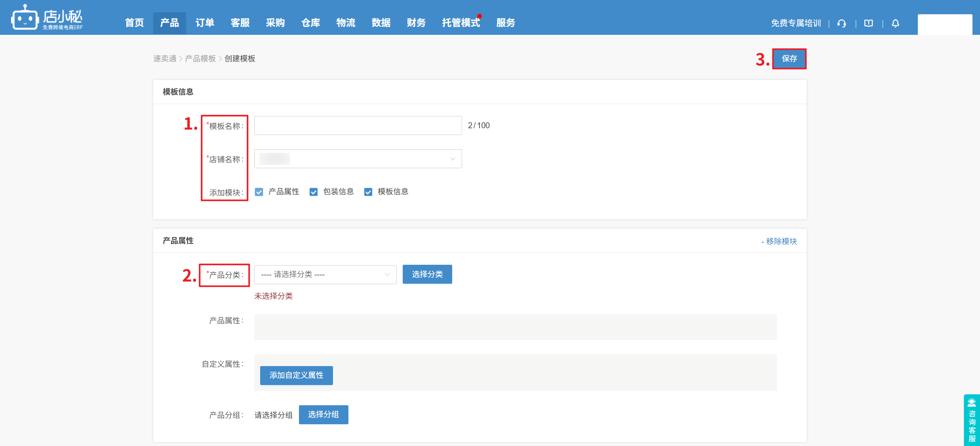
Task: Go to the 订单 navigation tab
Action: [x=205, y=23]
